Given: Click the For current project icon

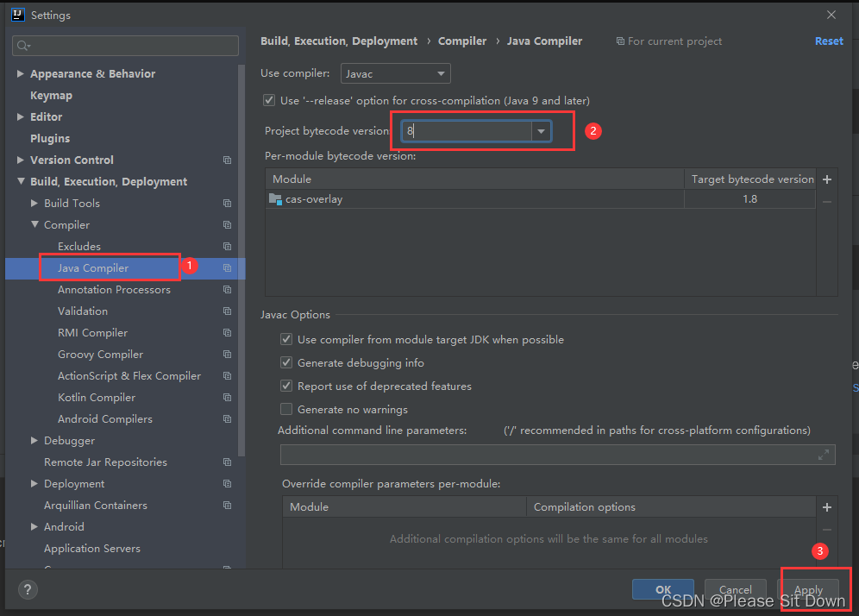Looking at the screenshot, I should click(x=620, y=41).
